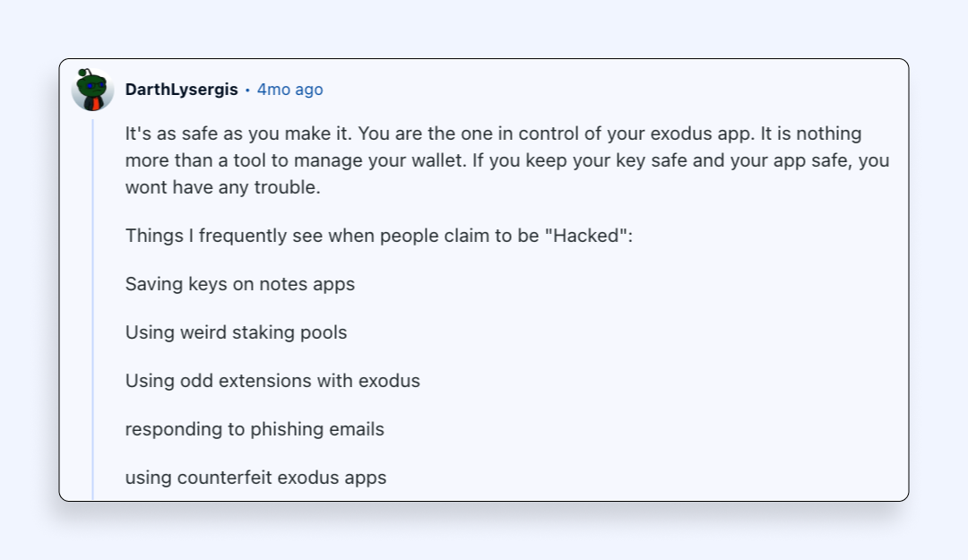Click the word "counterfeit" in the comment
This screenshot has height=560, width=968.
pos(224,478)
